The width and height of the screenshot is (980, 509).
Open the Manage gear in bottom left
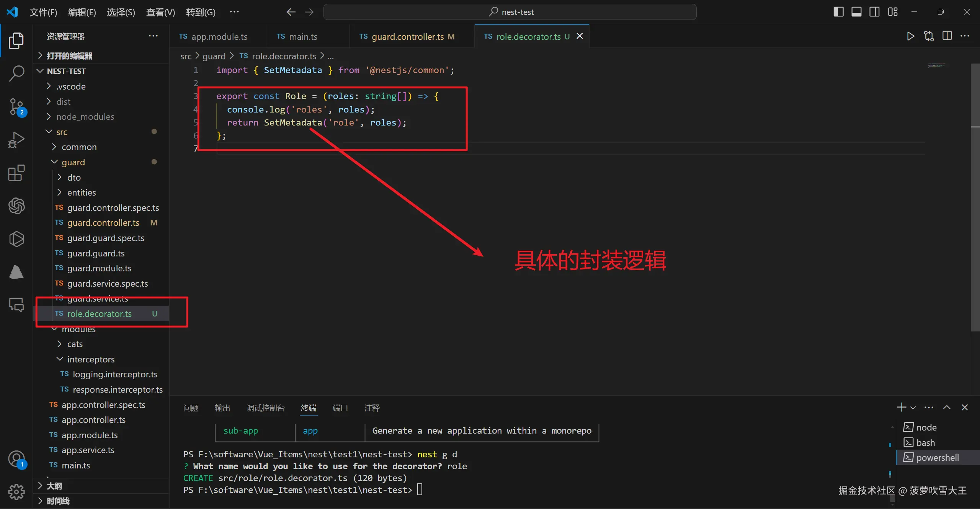coord(16,492)
